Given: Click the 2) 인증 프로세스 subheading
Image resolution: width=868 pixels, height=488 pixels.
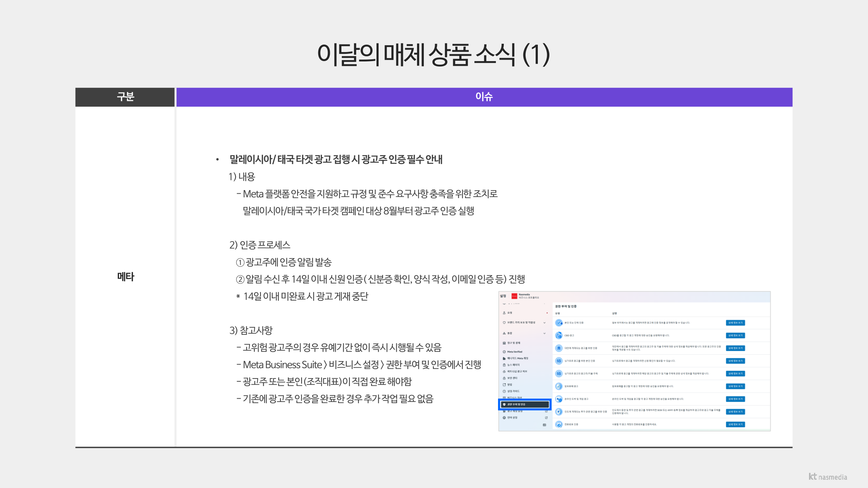Looking at the screenshot, I should pos(260,245).
